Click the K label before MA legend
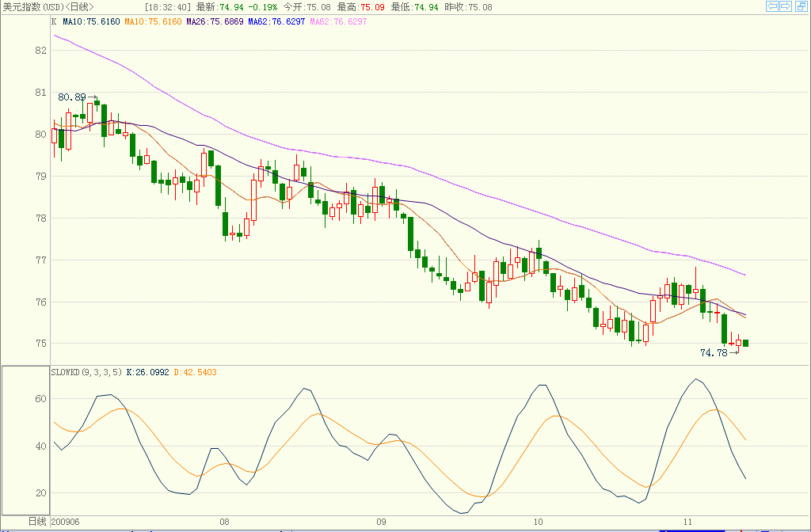This screenshot has height=532, width=811. [55, 21]
